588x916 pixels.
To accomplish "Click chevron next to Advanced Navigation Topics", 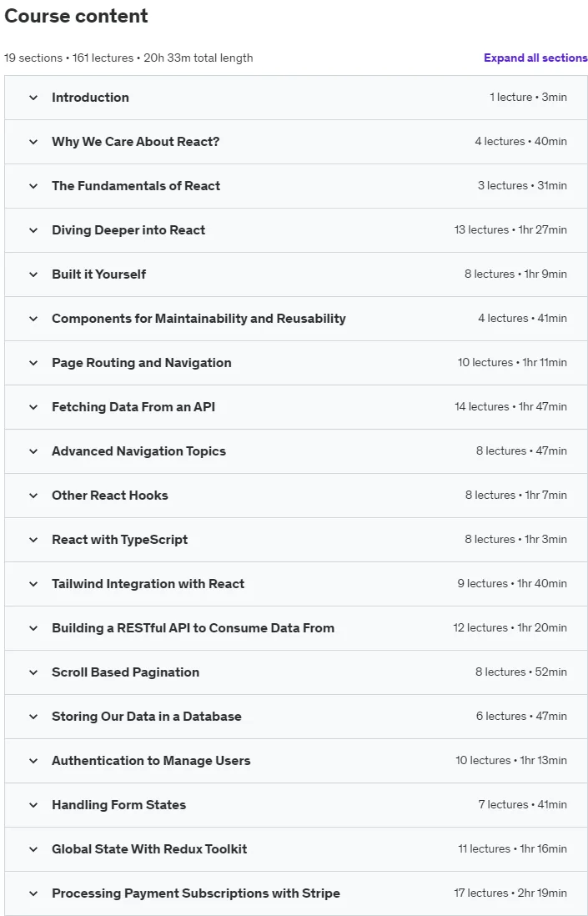I will [33, 451].
